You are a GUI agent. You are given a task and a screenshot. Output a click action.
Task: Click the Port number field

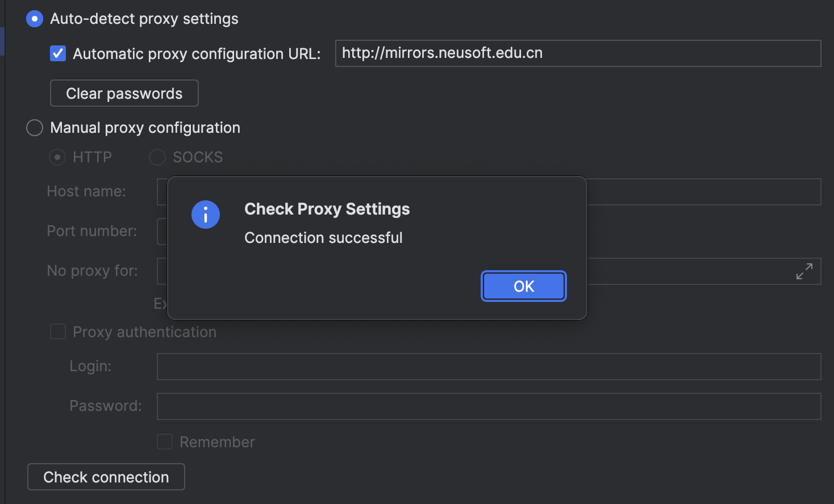click(x=162, y=232)
